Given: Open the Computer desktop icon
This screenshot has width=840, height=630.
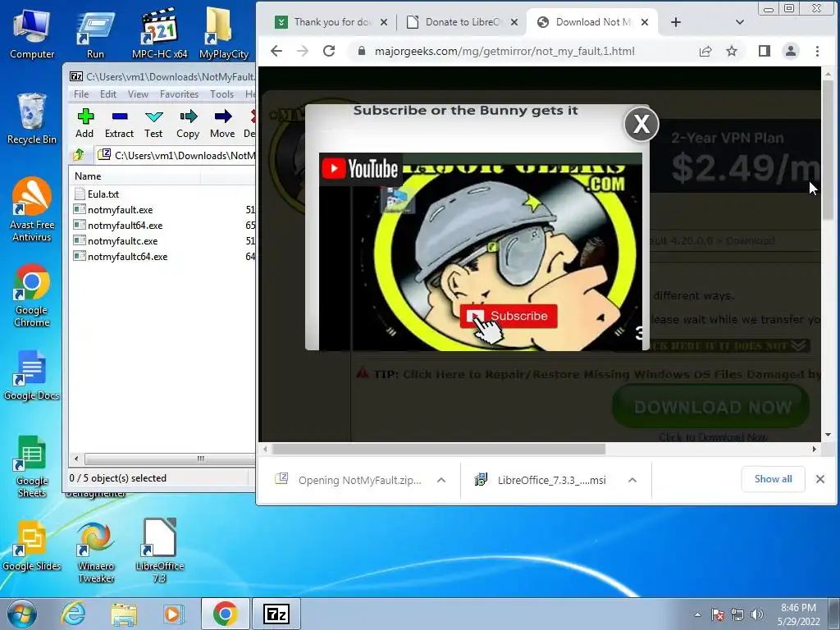Looking at the screenshot, I should tap(32, 33).
